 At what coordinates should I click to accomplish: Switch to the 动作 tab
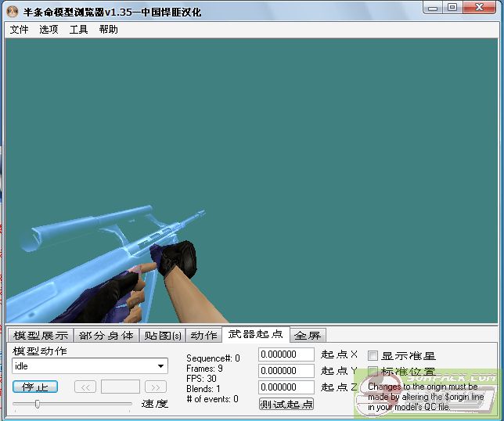coord(203,336)
